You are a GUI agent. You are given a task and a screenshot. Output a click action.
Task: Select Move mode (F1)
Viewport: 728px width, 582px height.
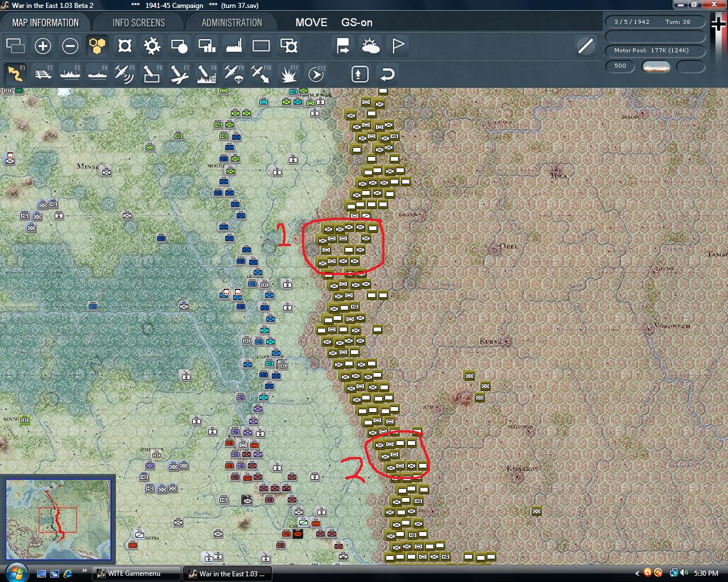pyautogui.click(x=15, y=74)
